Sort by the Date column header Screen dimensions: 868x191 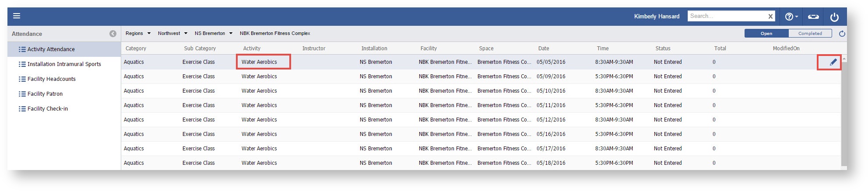click(x=544, y=49)
